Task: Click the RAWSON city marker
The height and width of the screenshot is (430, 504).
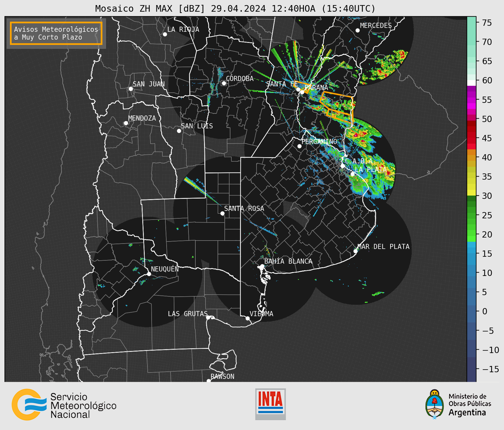Action: (209, 381)
